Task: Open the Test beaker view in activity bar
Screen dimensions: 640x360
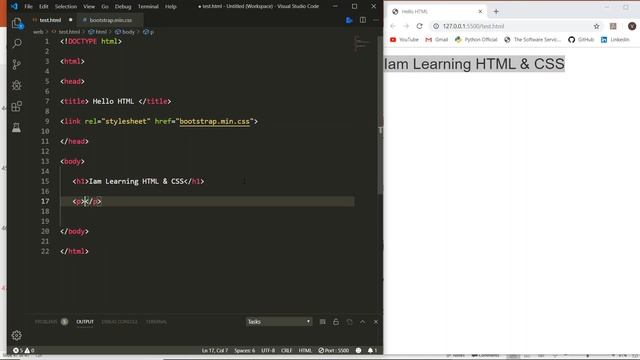Action: coord(17,128)
